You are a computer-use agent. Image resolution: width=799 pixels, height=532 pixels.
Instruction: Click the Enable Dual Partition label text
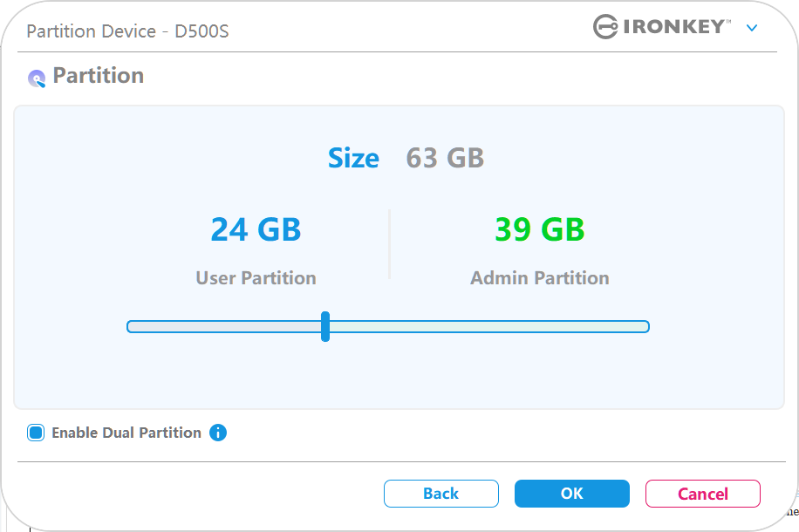pyautogui.click(x=126, y=433)
